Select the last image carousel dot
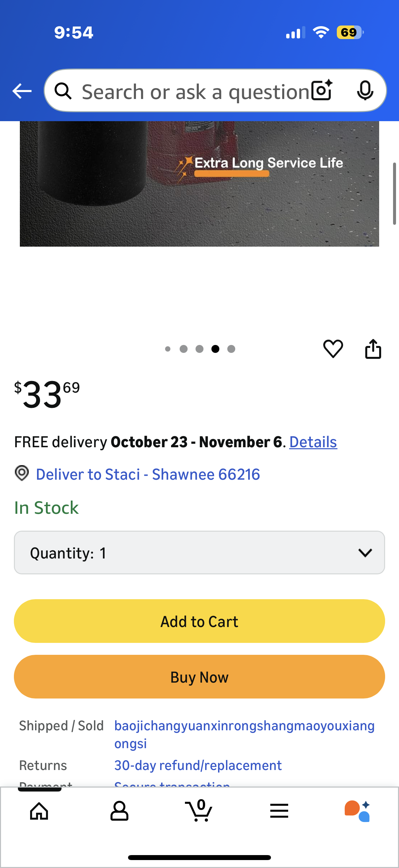 [x=231, y=349]
